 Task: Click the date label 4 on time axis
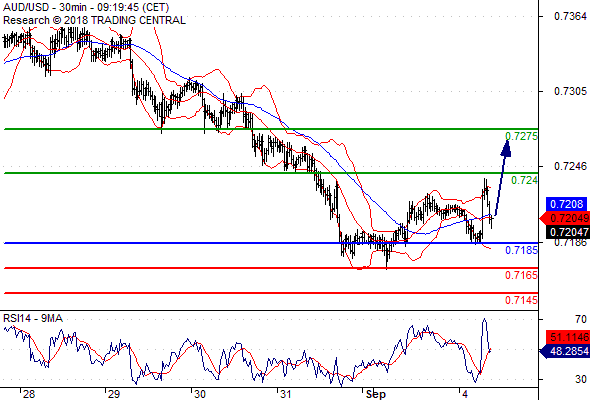[x=465, y=394]
